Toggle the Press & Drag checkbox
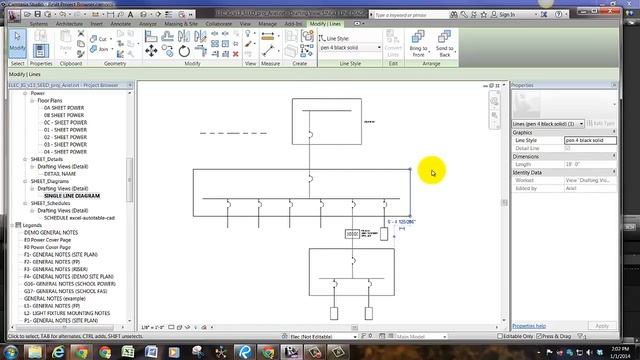Screen dimensions: 640x360 coord(539,336)
